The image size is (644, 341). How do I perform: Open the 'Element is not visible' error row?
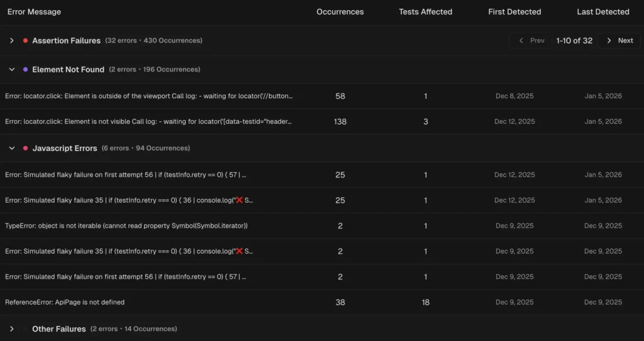(148, 121)
